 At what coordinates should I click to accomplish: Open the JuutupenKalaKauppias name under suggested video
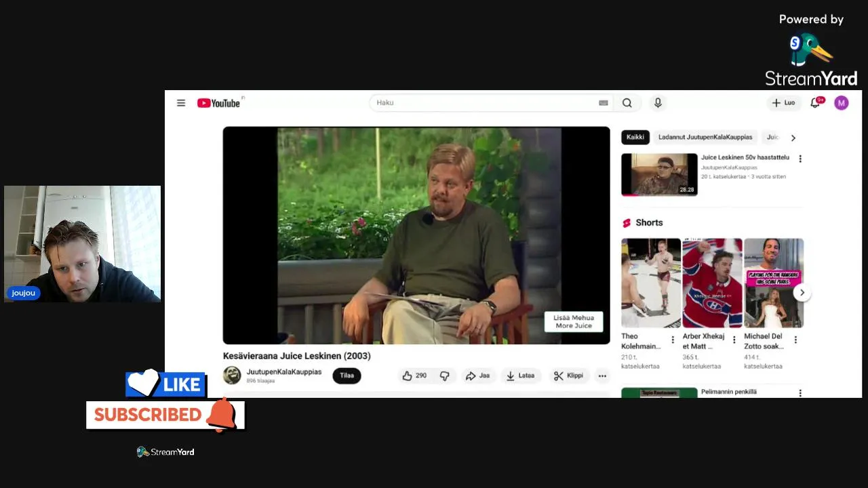click(x=729, y=167)
